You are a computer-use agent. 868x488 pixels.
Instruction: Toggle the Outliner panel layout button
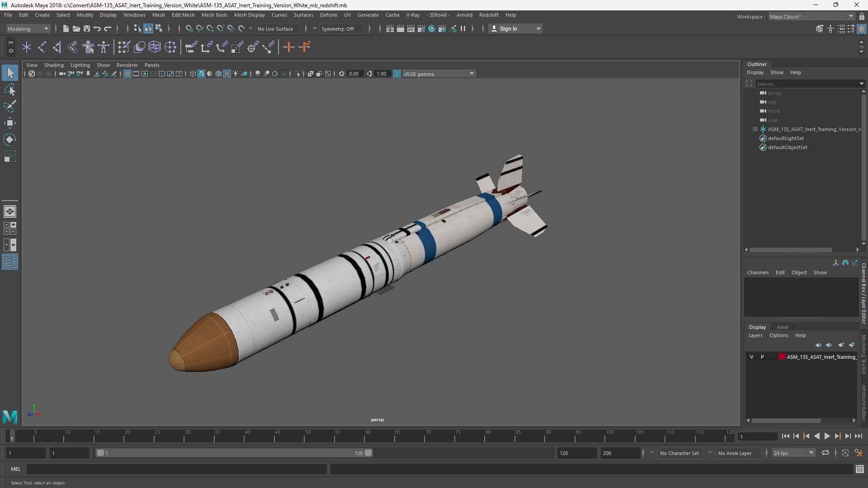click(10, 262)
